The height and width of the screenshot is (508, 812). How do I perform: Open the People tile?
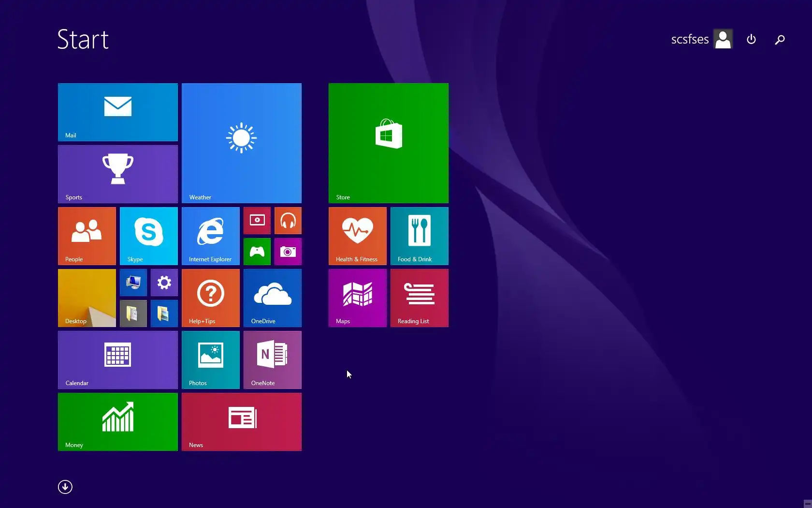click(87, 236)
